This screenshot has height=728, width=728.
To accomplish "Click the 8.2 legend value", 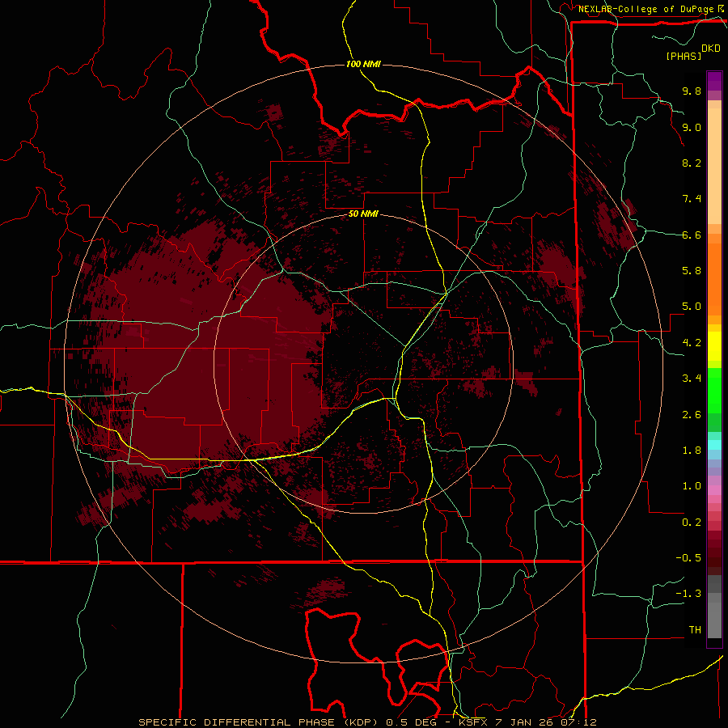I will coord(692,163).
